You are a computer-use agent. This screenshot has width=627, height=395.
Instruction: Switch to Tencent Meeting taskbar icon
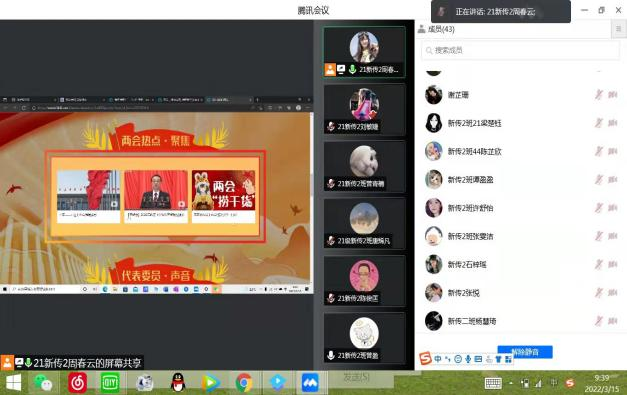310,383
